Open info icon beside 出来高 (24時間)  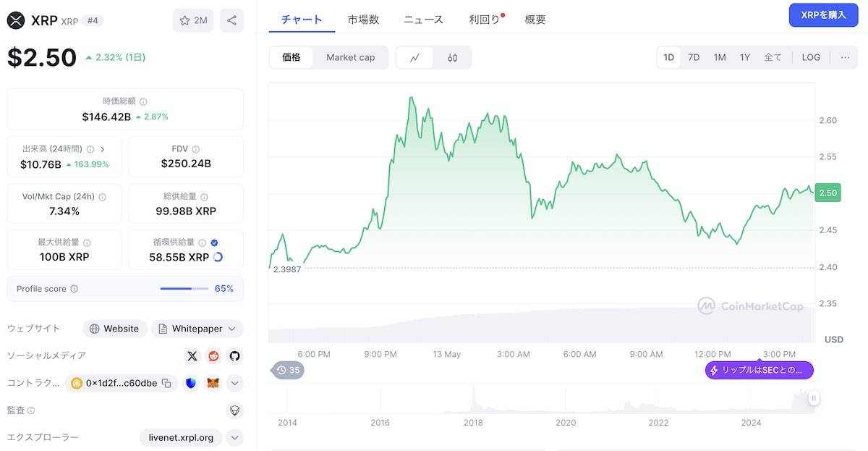(x=89, y=149)
